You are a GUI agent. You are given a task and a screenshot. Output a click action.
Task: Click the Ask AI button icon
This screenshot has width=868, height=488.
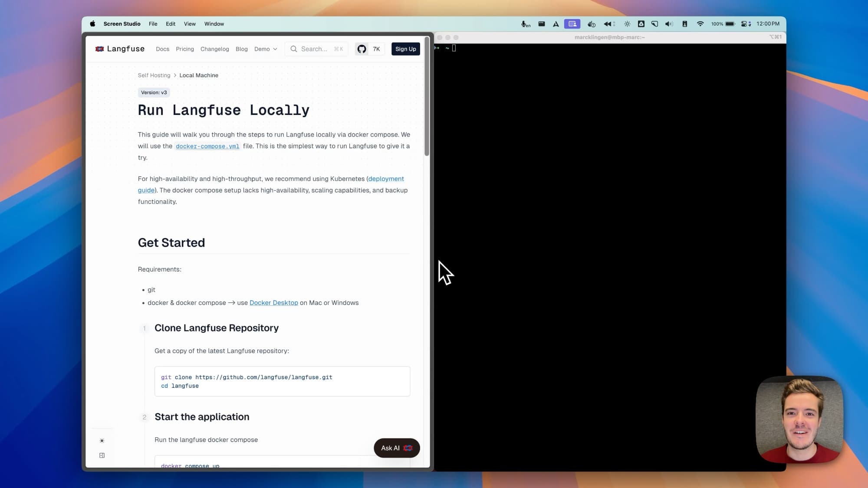[409, 448]
